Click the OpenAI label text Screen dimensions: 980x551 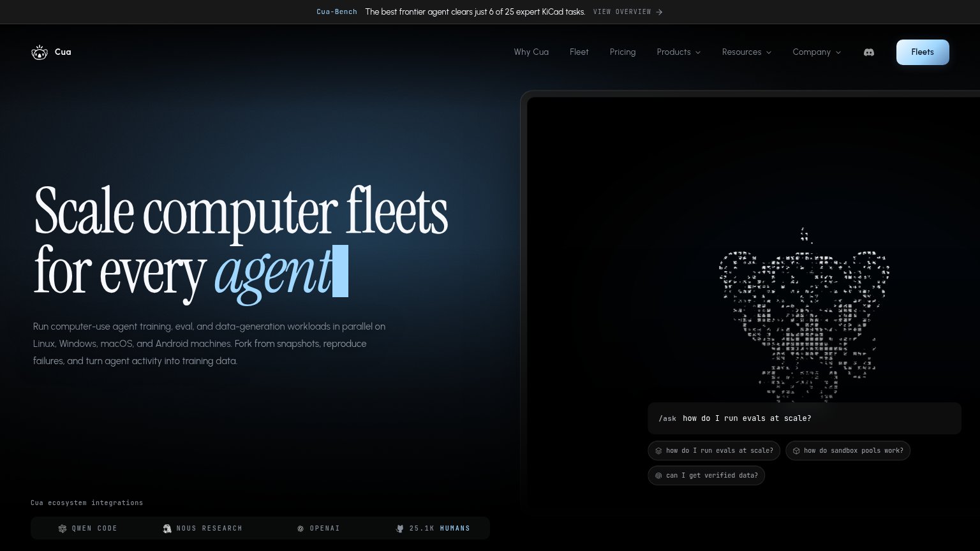[x=325, y=529]
